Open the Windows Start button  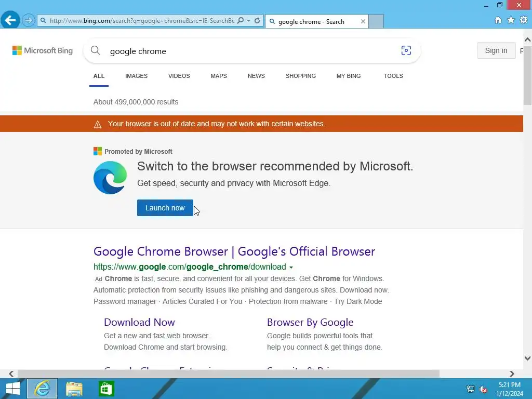tap(13, 389)
